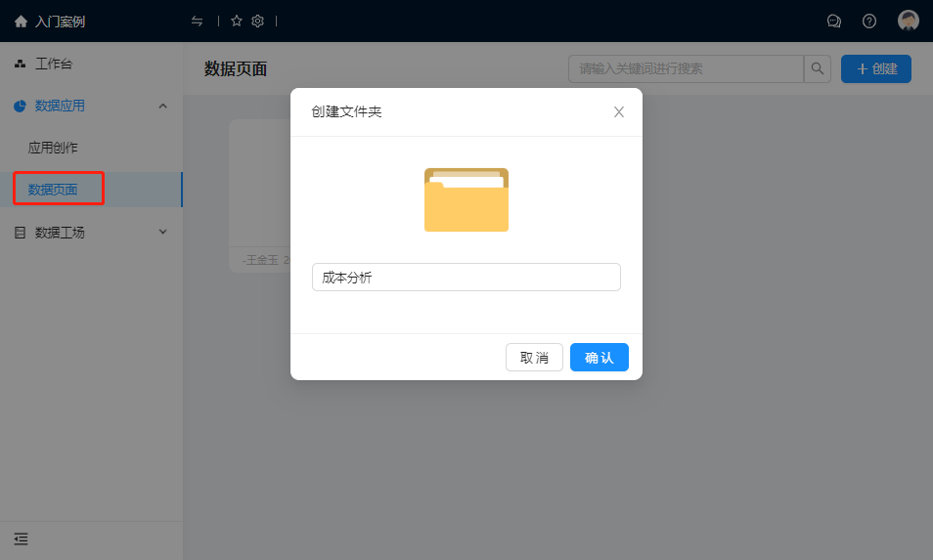The width and height of the screenshot is (933, 560).
Task: Click the large yellow folder icon
Action: [x=466, y=200]
